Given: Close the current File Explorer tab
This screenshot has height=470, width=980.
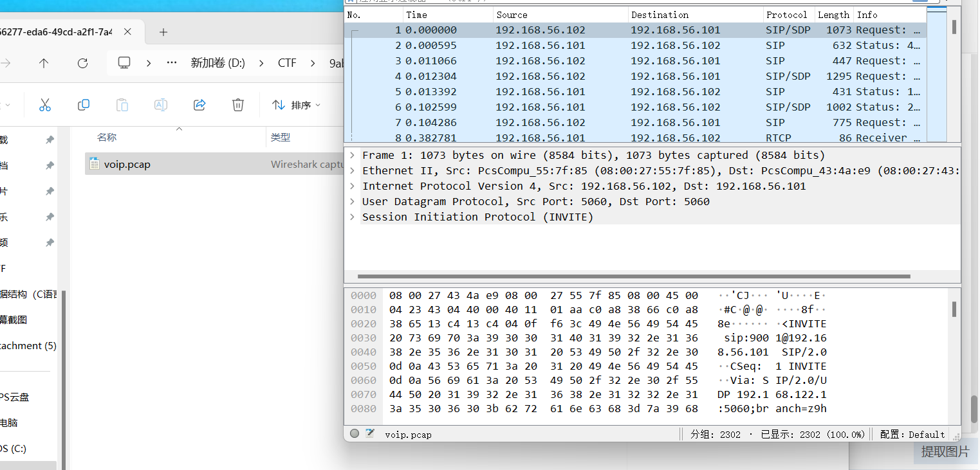Looking at the screenshot, I should (127, 32).
